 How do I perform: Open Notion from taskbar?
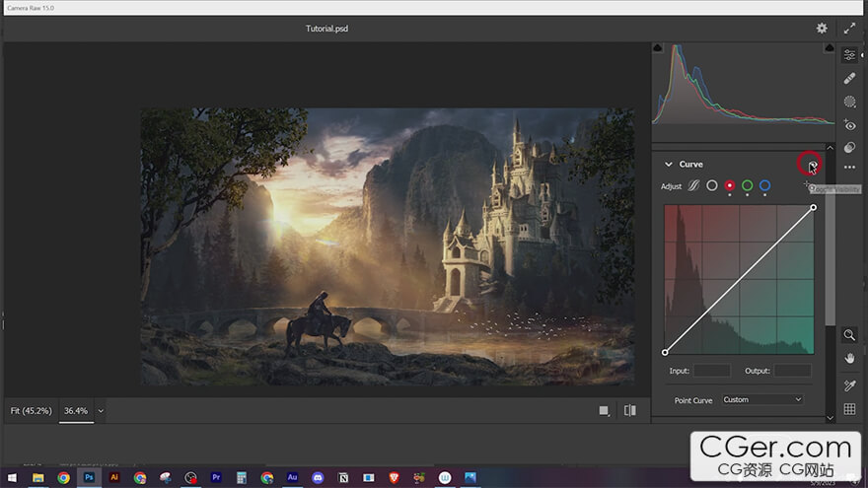point(343,477)
